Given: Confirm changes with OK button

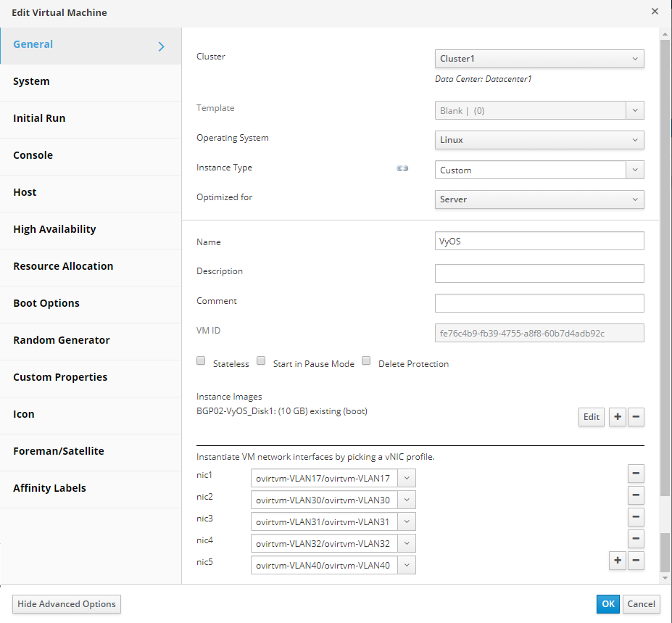Looking at the screenshot, I should tap(608, 604).
